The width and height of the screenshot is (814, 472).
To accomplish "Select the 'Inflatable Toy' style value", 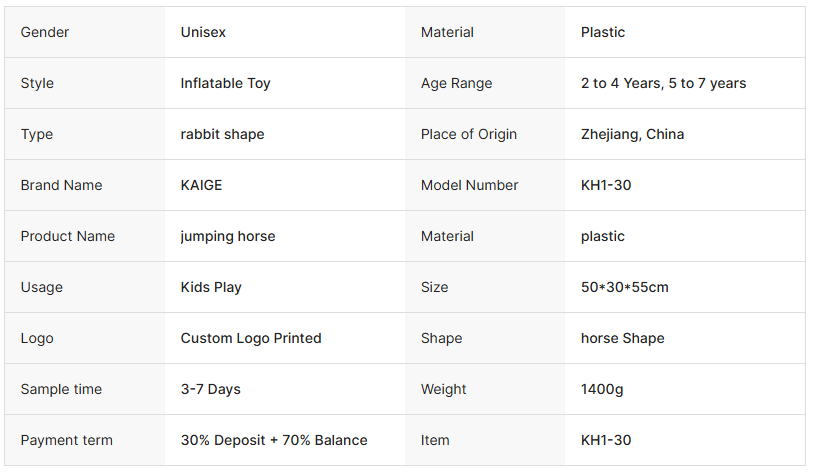I will point(225,84).
